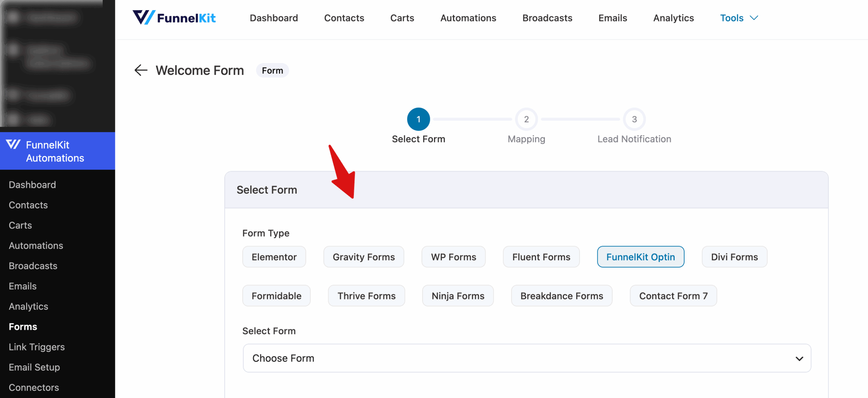Open Connectors sidebar link

pos(34,387)
